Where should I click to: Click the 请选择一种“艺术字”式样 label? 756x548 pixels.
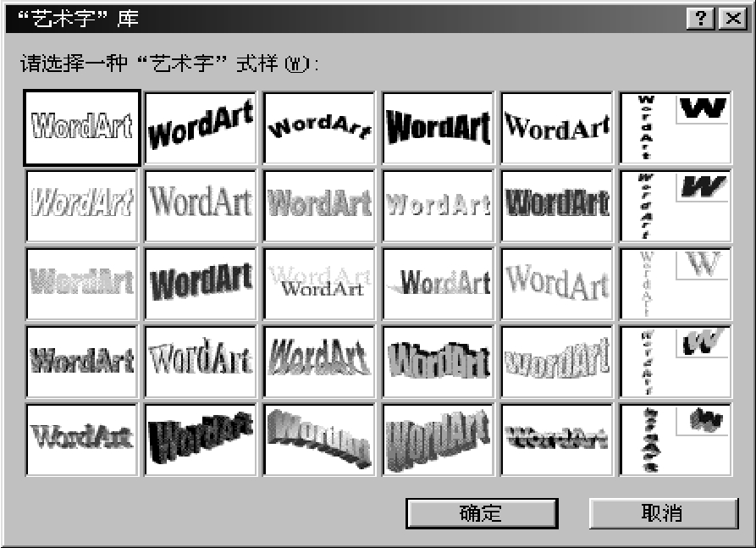169,64
